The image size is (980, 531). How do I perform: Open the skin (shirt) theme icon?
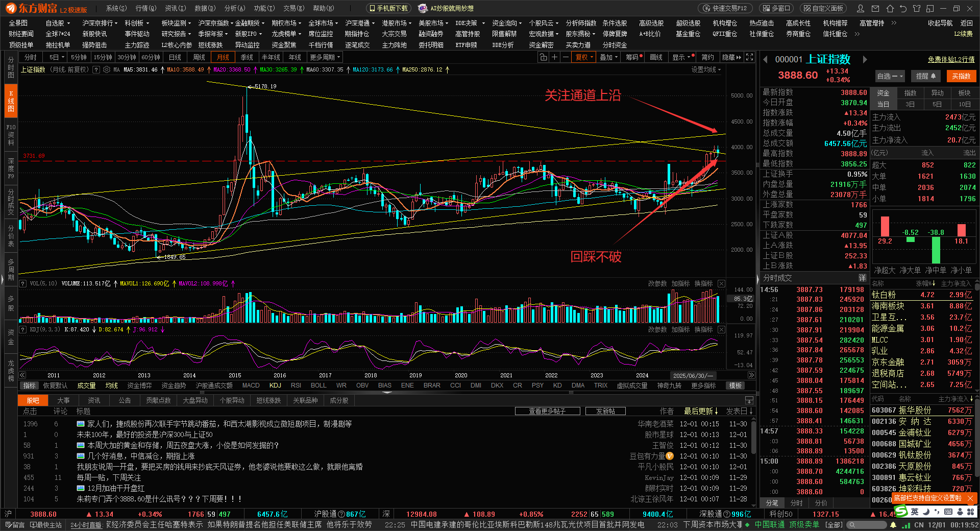click(x=917, y=9)
